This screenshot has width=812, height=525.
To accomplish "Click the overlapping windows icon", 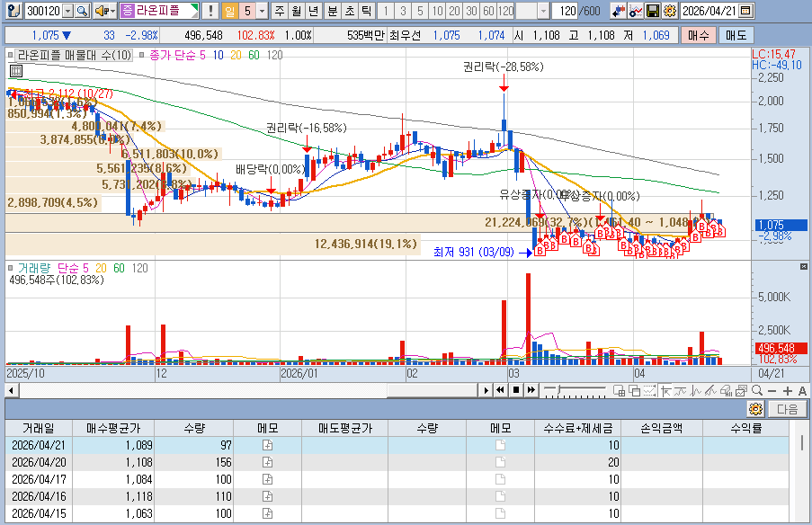I will [634, 391].
